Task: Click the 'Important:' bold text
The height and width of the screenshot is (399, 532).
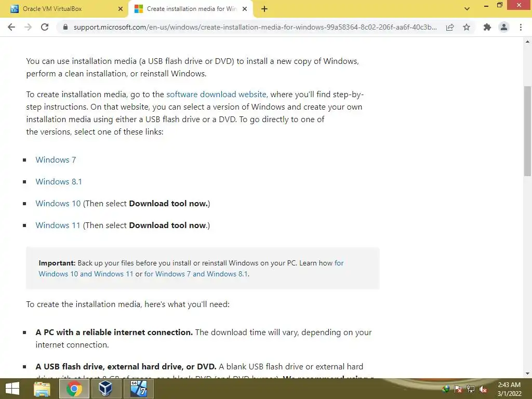Action: click(x=57, y=263)
